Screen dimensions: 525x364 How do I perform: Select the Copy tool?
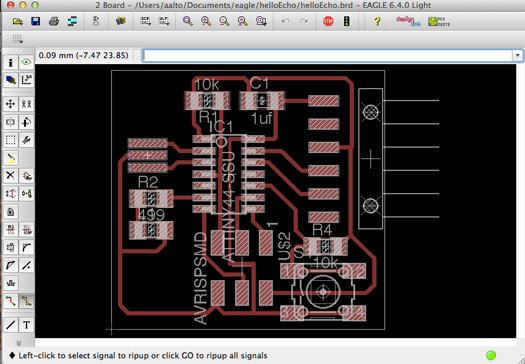26,104
